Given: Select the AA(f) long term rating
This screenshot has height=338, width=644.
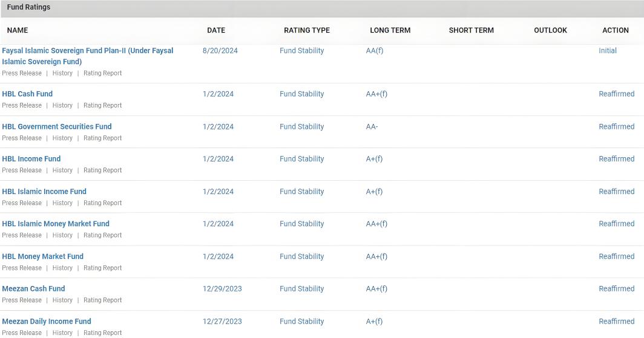Looking at the screenshot, I should (x=375, y=51).
